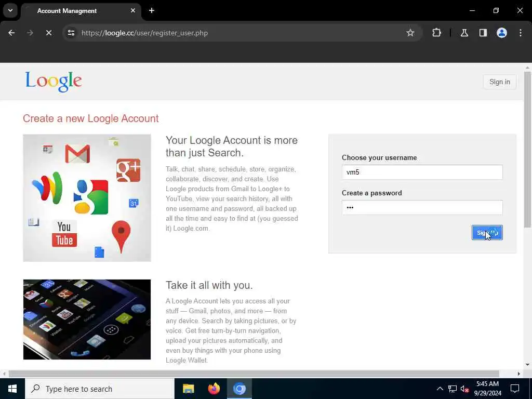Stop loading the page
This screenshot has width=532, height=399.
tap(48, 33)
